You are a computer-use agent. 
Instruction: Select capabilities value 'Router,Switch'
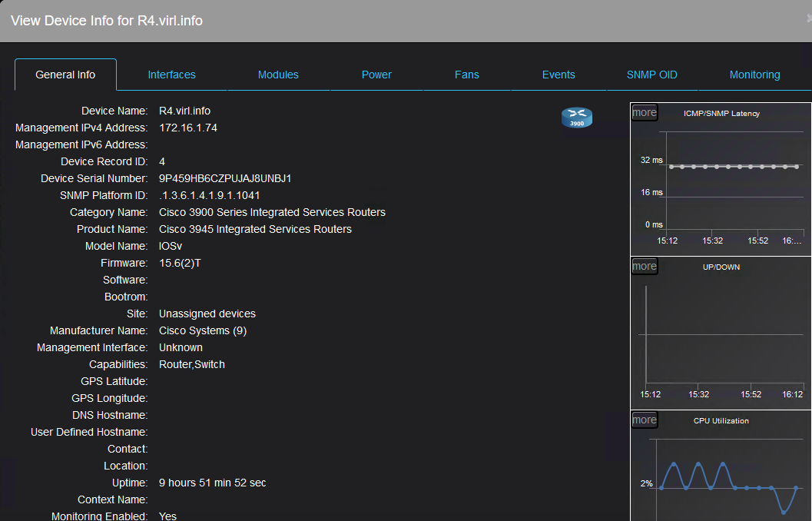[x=191, y=364]
